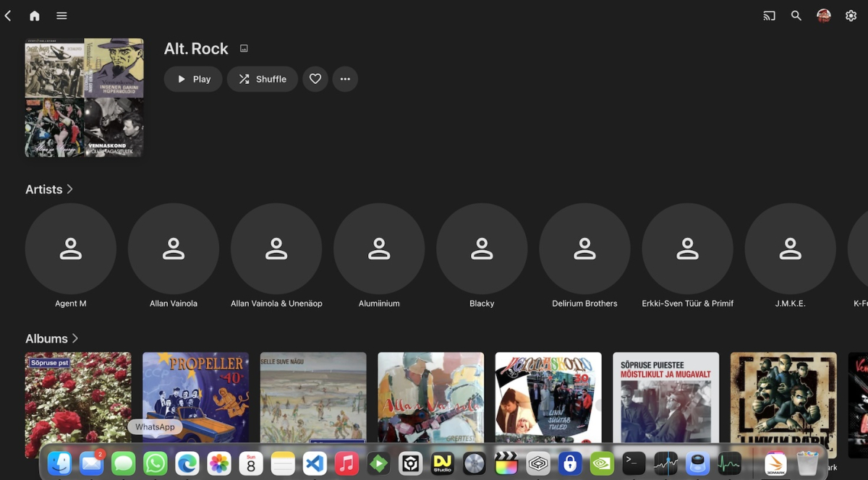Screen dimensions: 868x480
Task: Open the Alt. Rock collage cover image
Action: click(x=84, y=98)
